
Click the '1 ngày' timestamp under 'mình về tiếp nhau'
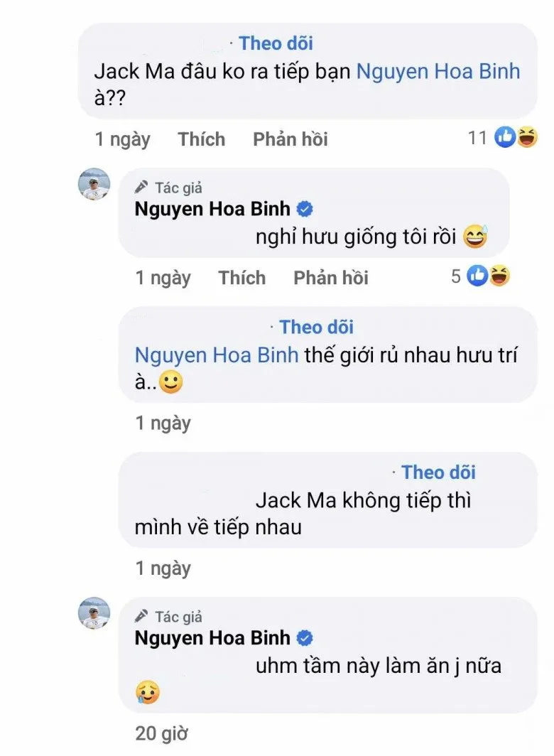point(163,568)
